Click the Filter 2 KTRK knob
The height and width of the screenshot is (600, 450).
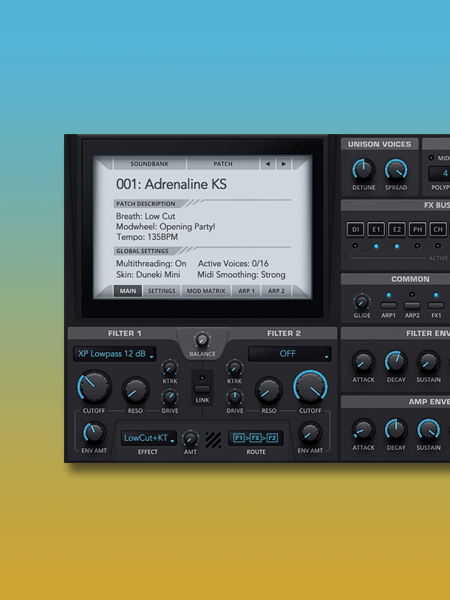[235, 368]
